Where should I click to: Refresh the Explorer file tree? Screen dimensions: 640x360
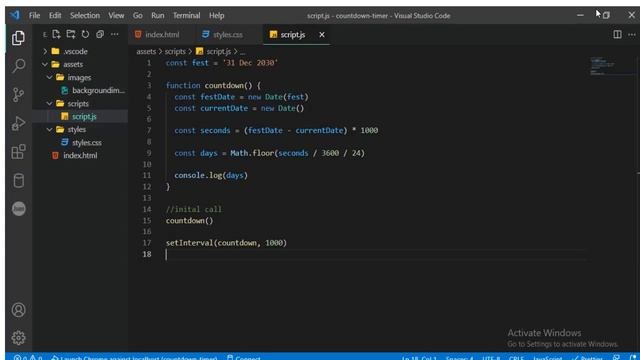pos(85,34)
